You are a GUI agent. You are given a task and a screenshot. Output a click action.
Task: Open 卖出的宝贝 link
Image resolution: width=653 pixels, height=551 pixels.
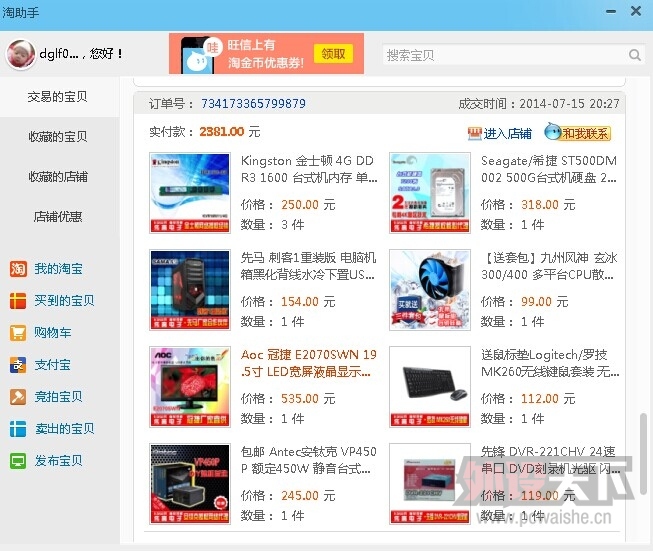click(x=64, y=429)
